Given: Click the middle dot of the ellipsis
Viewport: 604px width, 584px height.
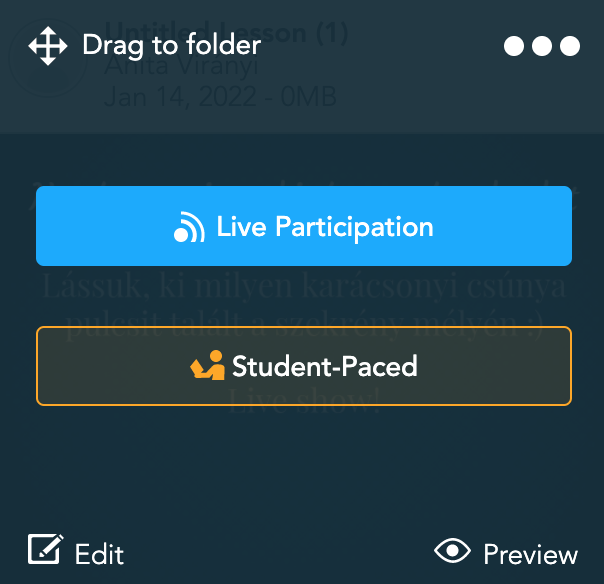Looking at the screenshot, I should click(x=542, y=46).
